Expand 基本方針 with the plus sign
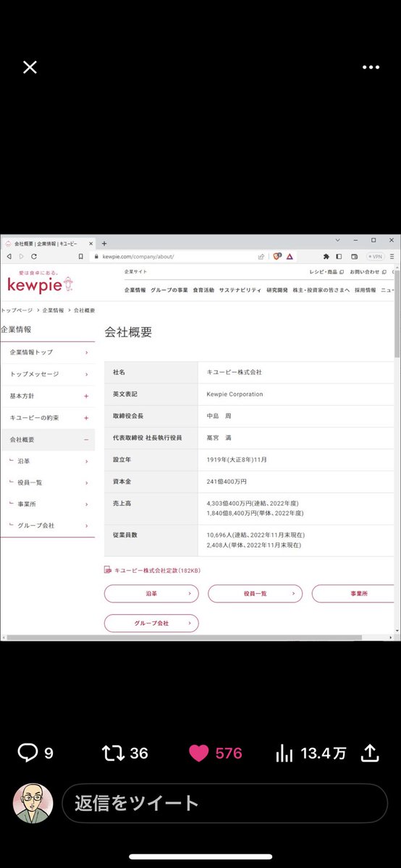 [86, 396]
